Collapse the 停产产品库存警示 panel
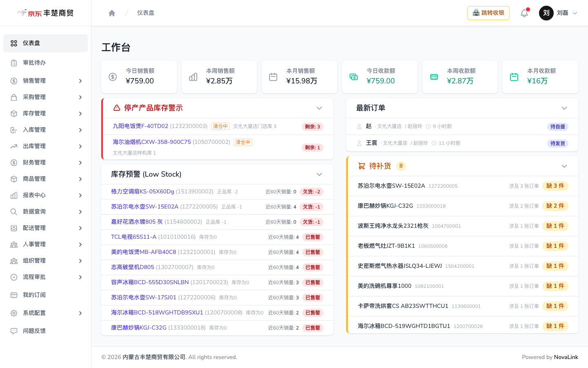 pyautogui.click(x=319, y=108)
